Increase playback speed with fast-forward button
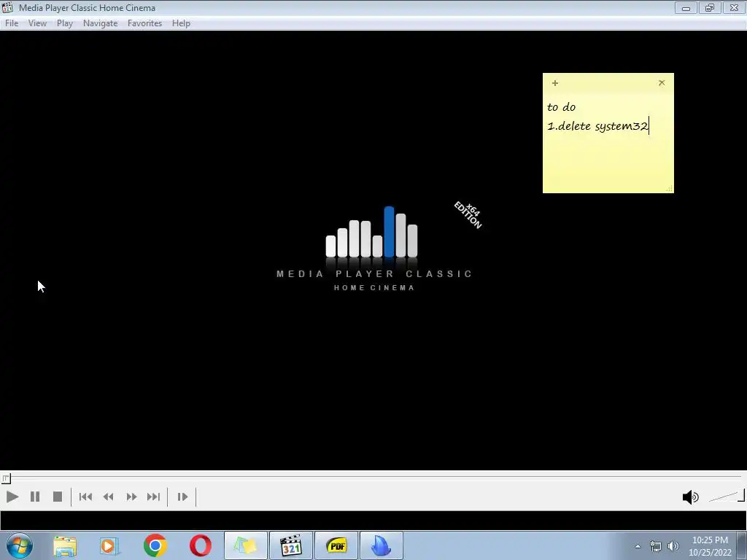747x560 pixels. (131, 497)
